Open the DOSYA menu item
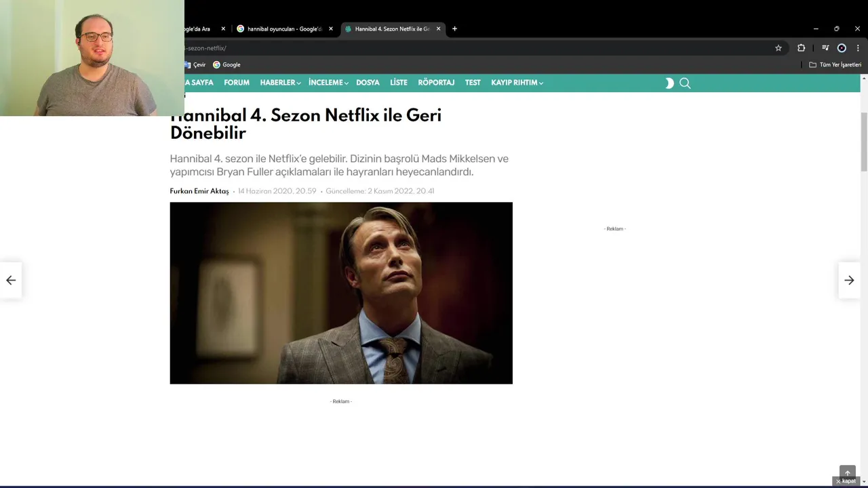This screenshot has width=868, height=488. pyautogui.click(x=368, y=83)
